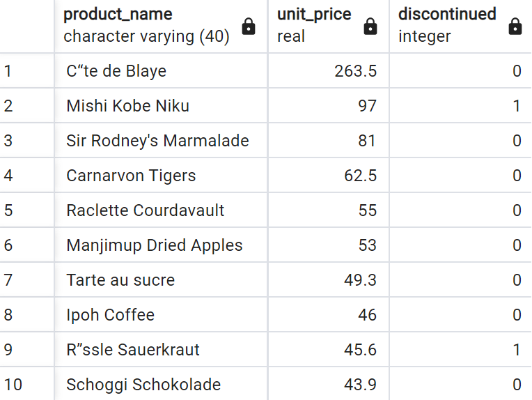Click the 263.5 unit price cell
The height and width of the screenshot is (400, 532).
(x=329, y=71)
